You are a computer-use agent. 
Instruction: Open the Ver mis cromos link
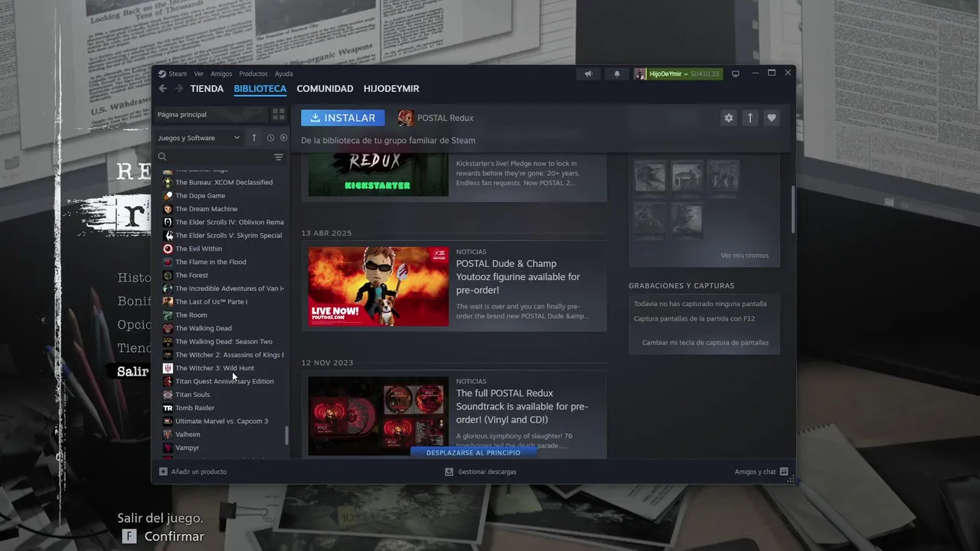click(x=744, y=256)
